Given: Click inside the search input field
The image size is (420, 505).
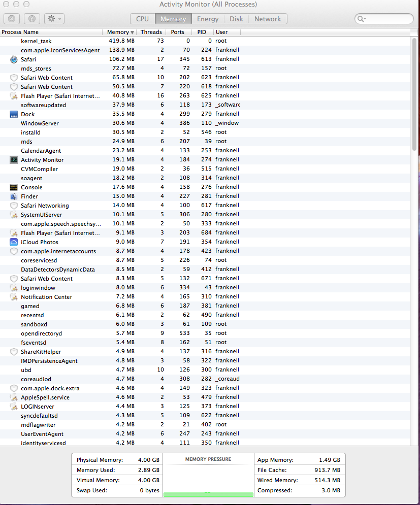Looking at the screenshot, I should pos(384,19).
